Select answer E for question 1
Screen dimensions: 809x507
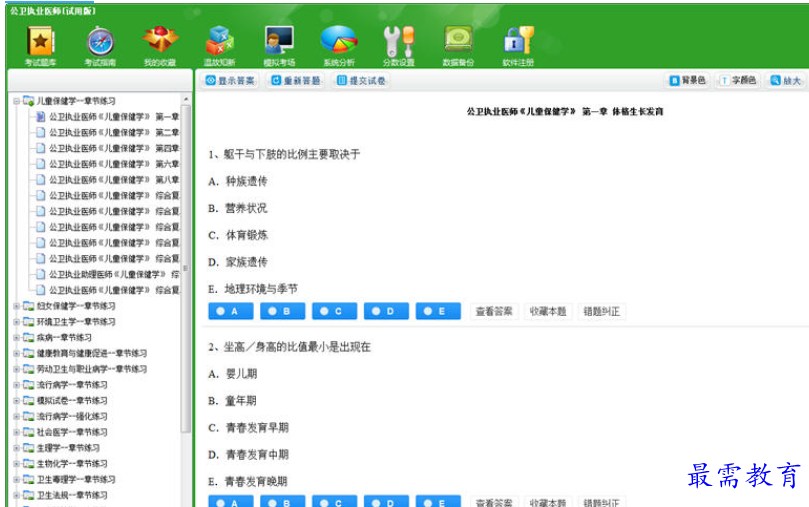pos(438,311)
